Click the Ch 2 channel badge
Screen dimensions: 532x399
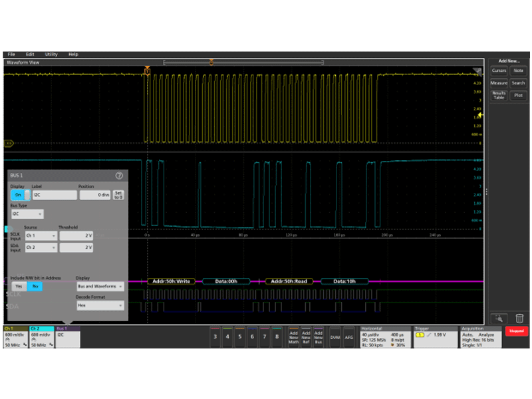click(x=41, y=336)
